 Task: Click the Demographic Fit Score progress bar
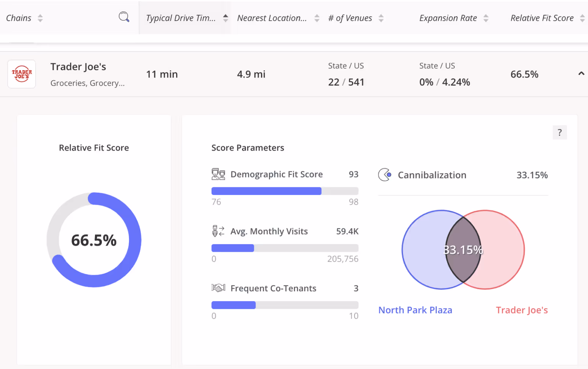tap(285, 191)
